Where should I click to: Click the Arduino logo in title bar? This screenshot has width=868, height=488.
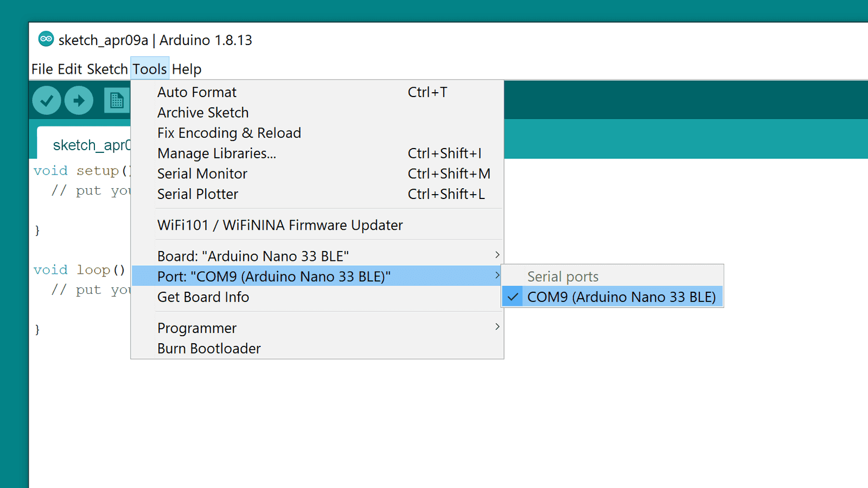click(x=46, y=39)
